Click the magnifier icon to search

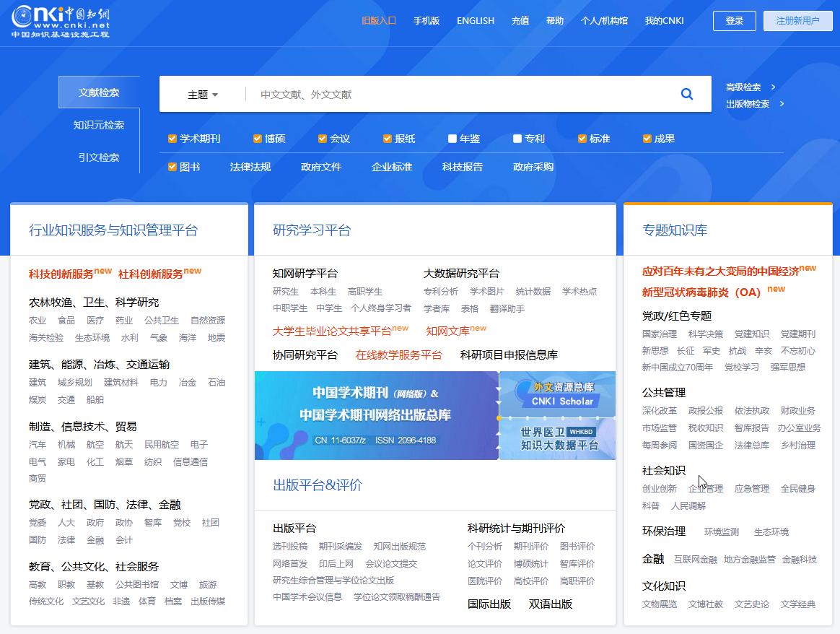[x=686, y=94]
